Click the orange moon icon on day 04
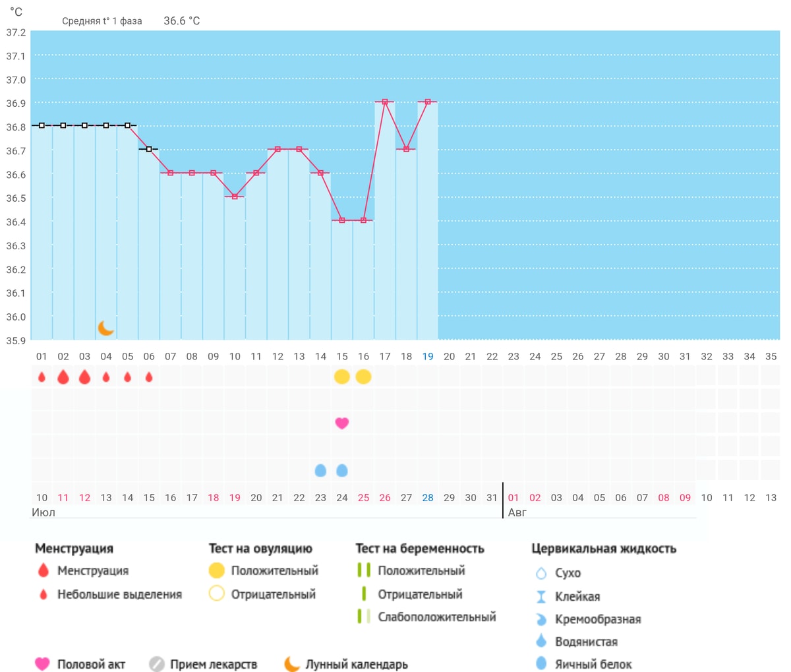The width and height of the screenshot is (791, 672). click(x=105, y=328)
